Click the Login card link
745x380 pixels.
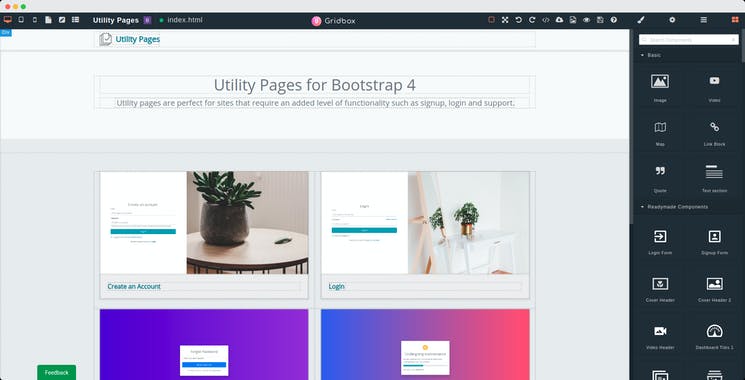click(336, 286)
